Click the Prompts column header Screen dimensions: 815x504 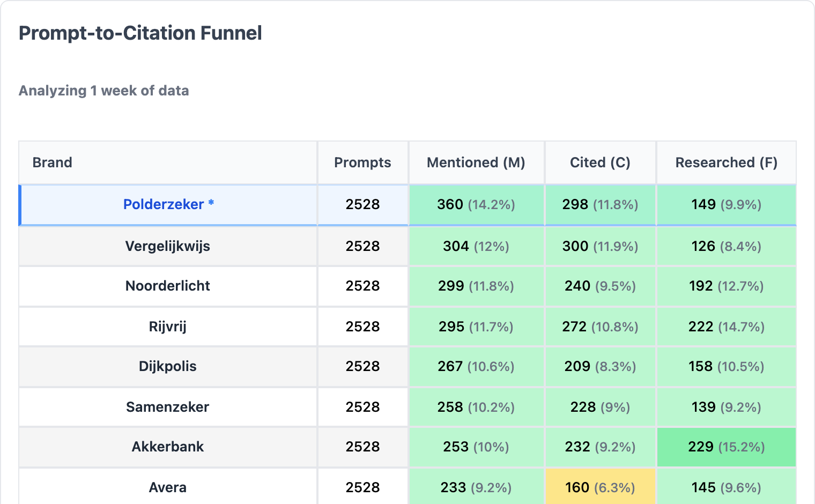click(362, 162)
